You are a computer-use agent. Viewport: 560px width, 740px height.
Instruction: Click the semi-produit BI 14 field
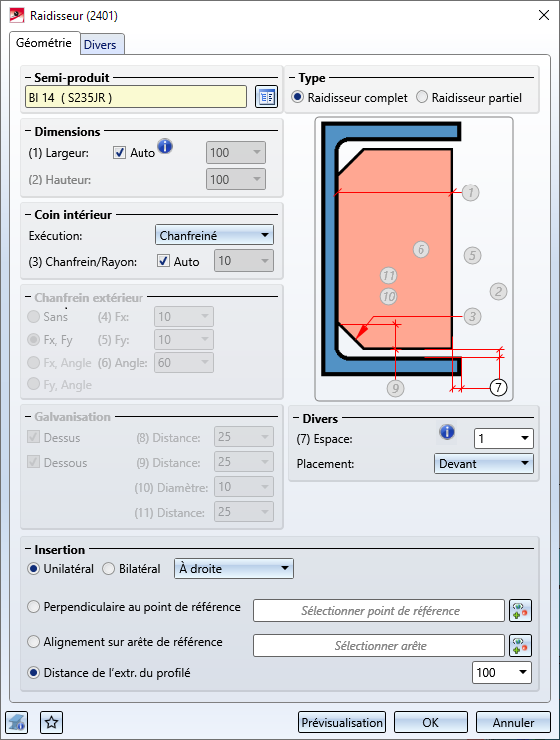pos(136,97)
